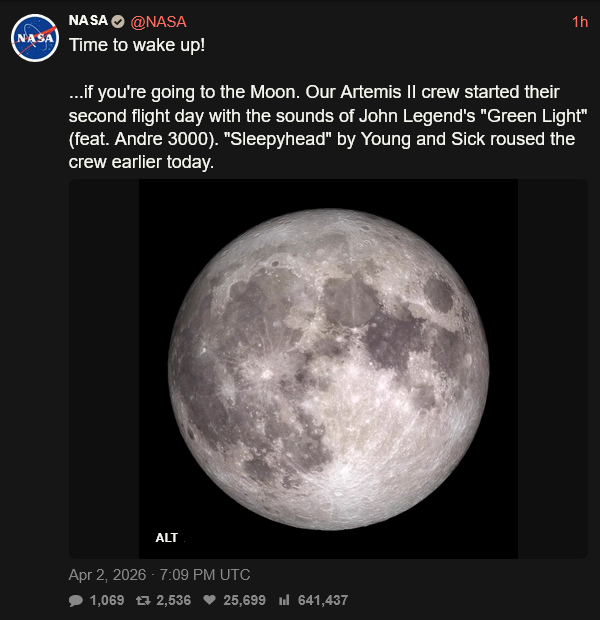The image size is (600, 620).
Task: Open the view analytics bar chart icon
Action: pos(284,600)
